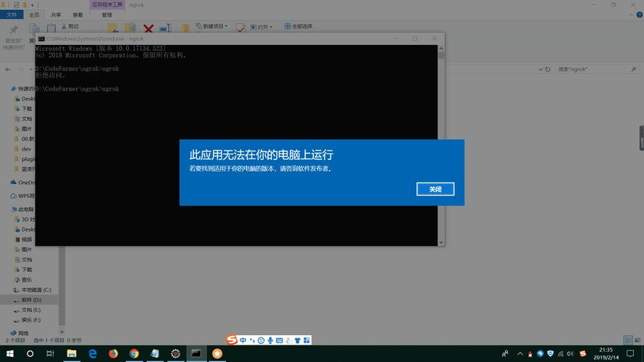Select 文档 (E:) drive
This screenshot has height=362, width=644.
pyautogui.click(x=27, y=310)
